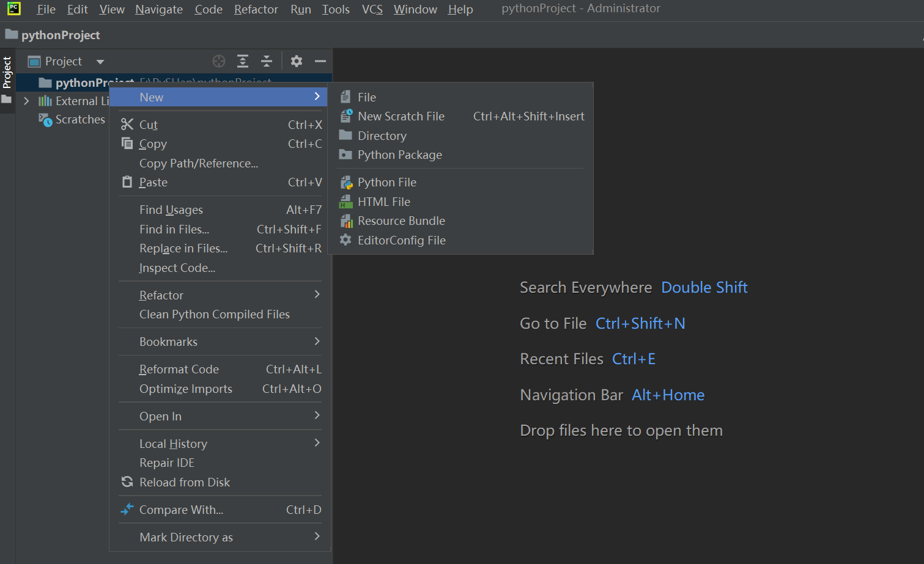Image resolution: width=924 pixels, height=564 pixels.
Task: Click the Ctrl+Shift+N shortcut hint
Action: (640, 323)
